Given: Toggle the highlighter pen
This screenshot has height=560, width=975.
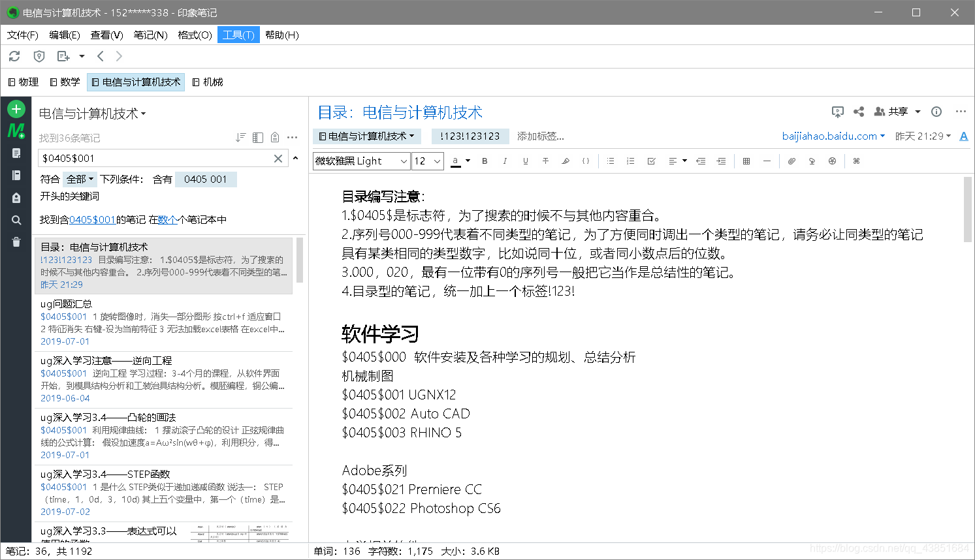Looking at the screenshot, I should click(566, 161).
